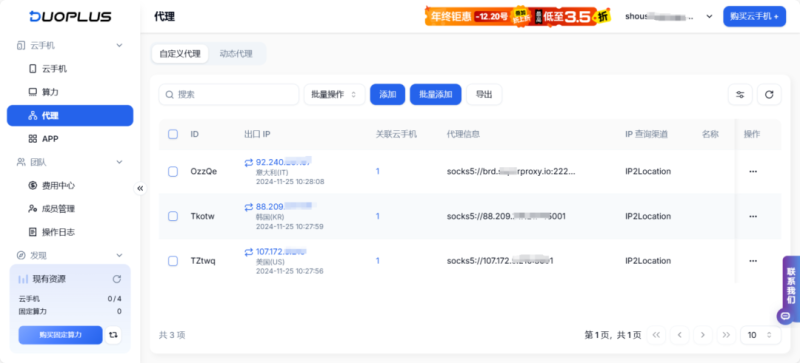Switch to the 自定义代理 tab
Viewport: 800px width, 363px height.
(180, 54)
